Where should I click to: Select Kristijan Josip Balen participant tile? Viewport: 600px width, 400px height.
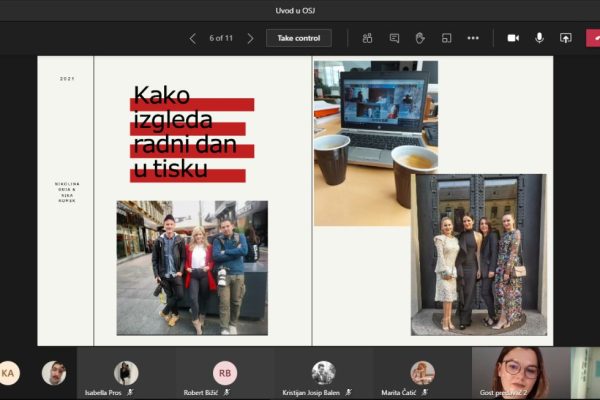point(323,374)
